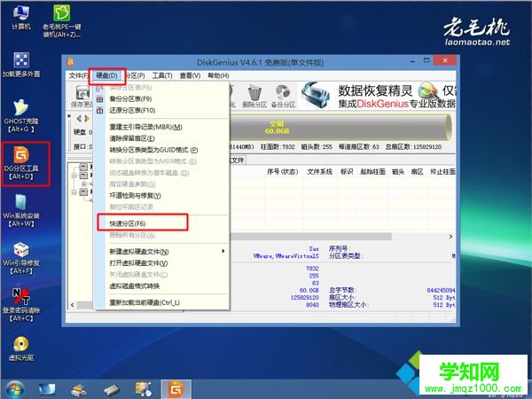This screenshot has width=532, height=399.
Task: Open the 虚拟光驱 desktop icon
Action: pos(21,348)
